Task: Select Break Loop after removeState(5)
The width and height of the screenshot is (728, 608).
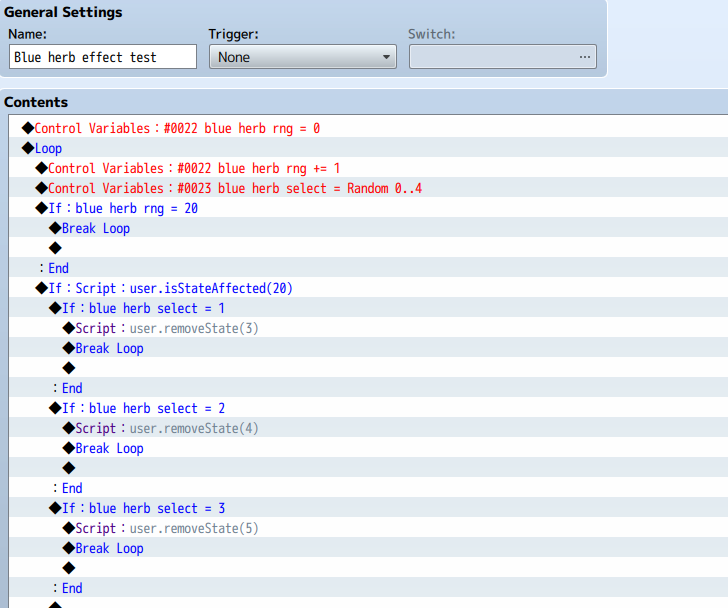Action: click(x=369, y=548)
